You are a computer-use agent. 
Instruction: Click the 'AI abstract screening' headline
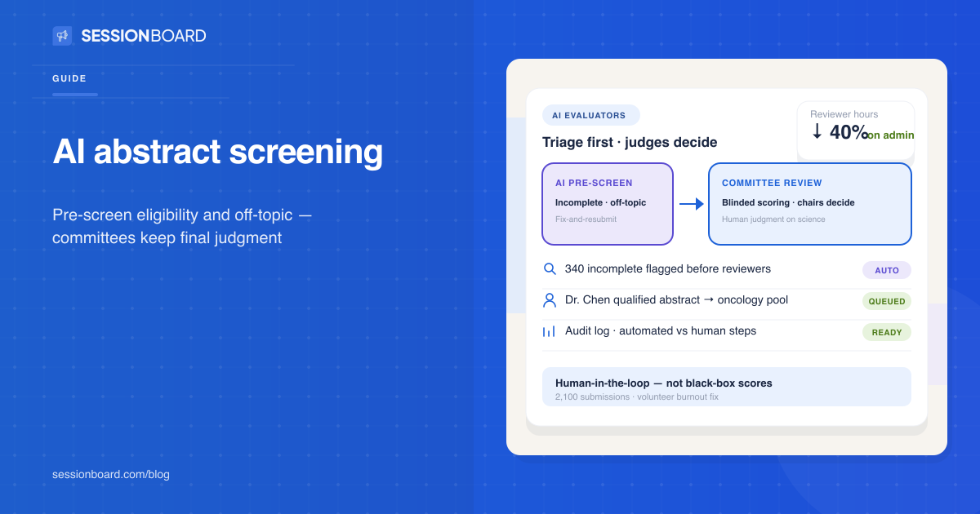[217, 153]
